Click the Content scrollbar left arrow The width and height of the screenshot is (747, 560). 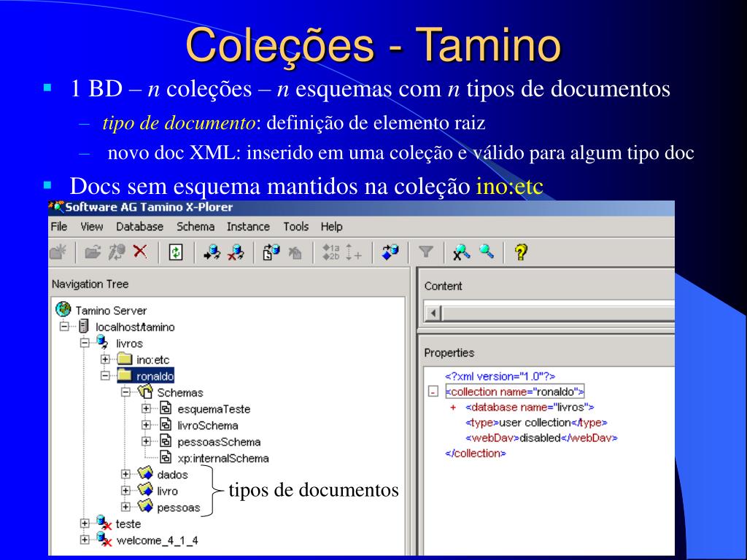433,314
